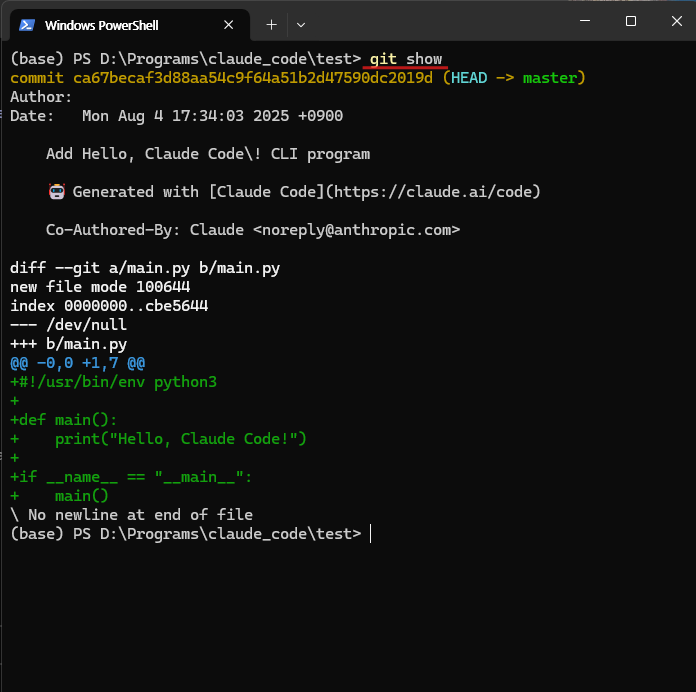
Task: Click the PowerShell icon on the tab
Action: click(27, 25)
